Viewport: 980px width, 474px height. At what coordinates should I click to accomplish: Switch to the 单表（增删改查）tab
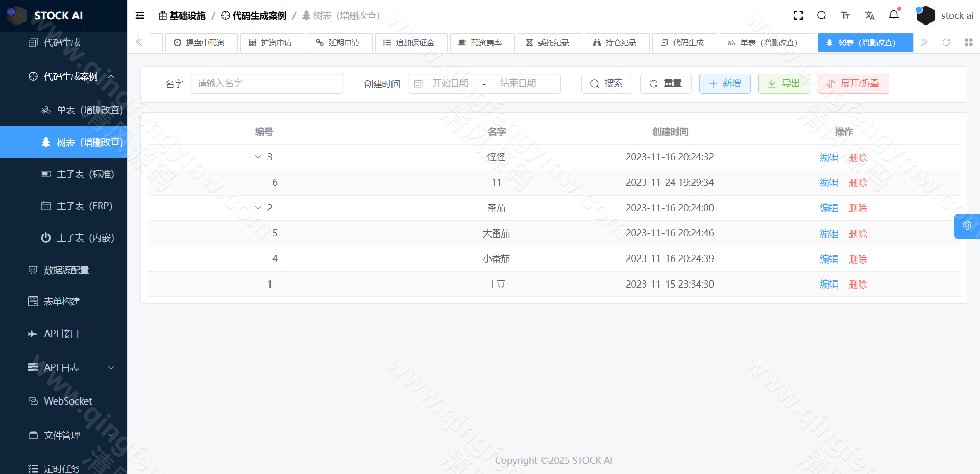(767, 42)
